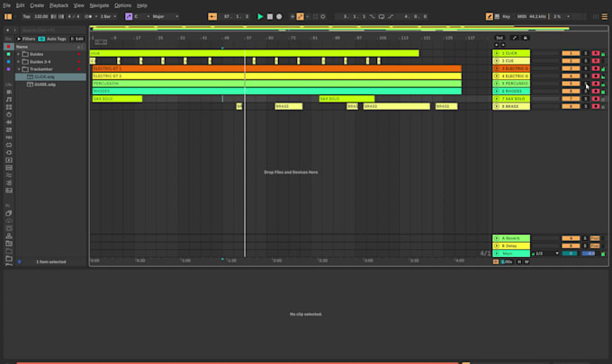This screenshot has width=612, height=364.
Task: Toggle Key mapping mode switch
Action: pos(506,16)
